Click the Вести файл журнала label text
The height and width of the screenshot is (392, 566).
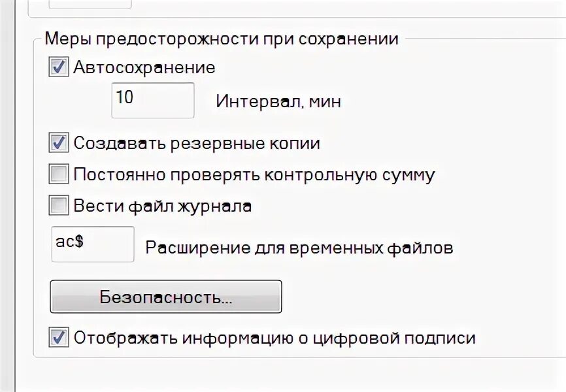163,206
